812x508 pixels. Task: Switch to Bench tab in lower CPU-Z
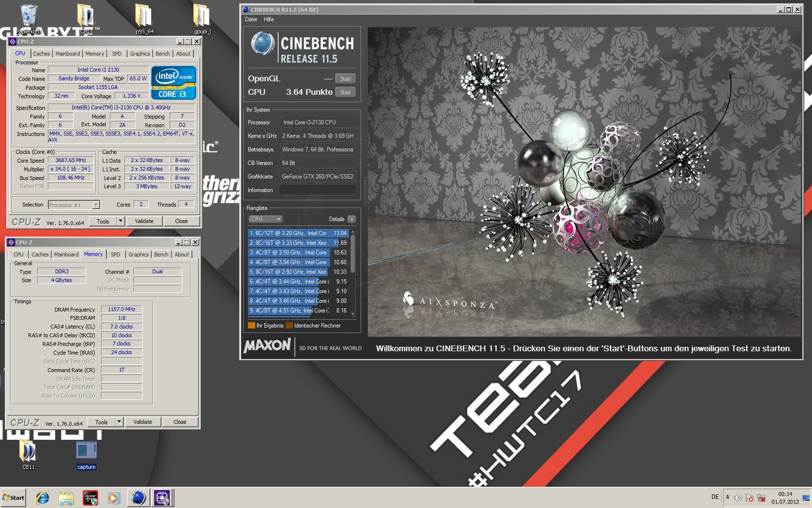click(x=161, y=254)
